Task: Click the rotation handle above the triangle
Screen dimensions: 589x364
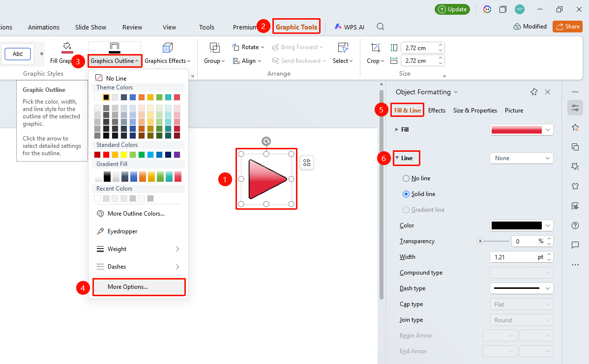Action: click(x=266, y=141)
